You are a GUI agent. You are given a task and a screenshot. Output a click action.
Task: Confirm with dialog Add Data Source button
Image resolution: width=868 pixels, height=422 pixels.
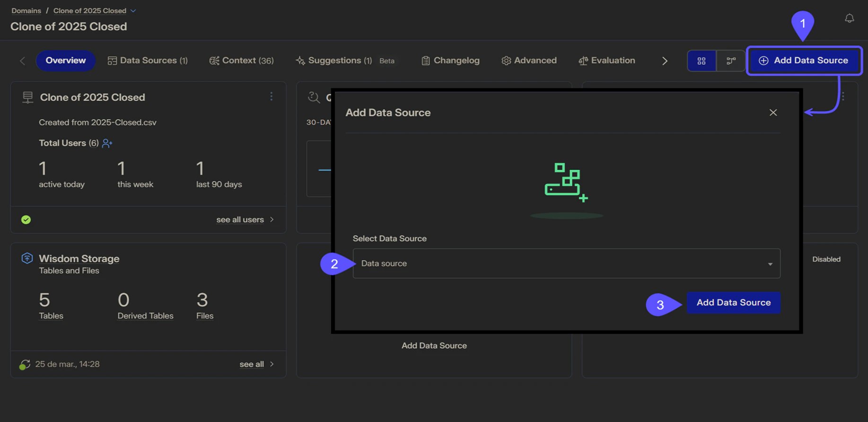(733, 303)
